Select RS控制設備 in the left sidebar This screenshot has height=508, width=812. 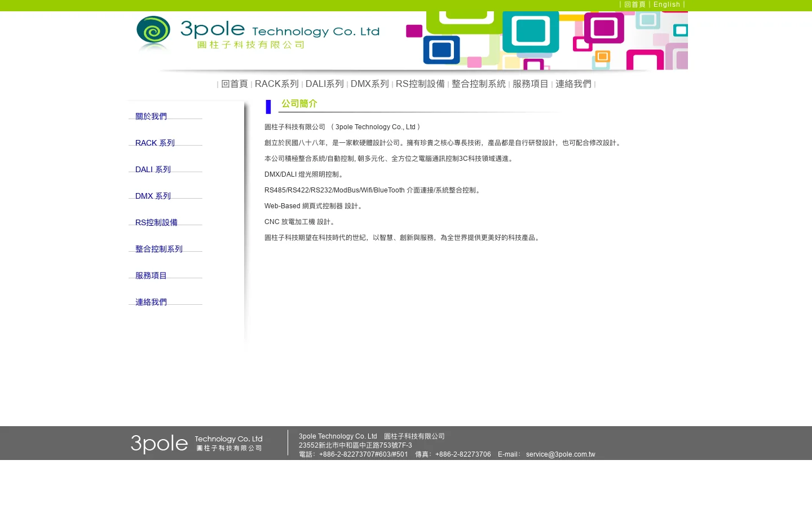coord(156,222)
